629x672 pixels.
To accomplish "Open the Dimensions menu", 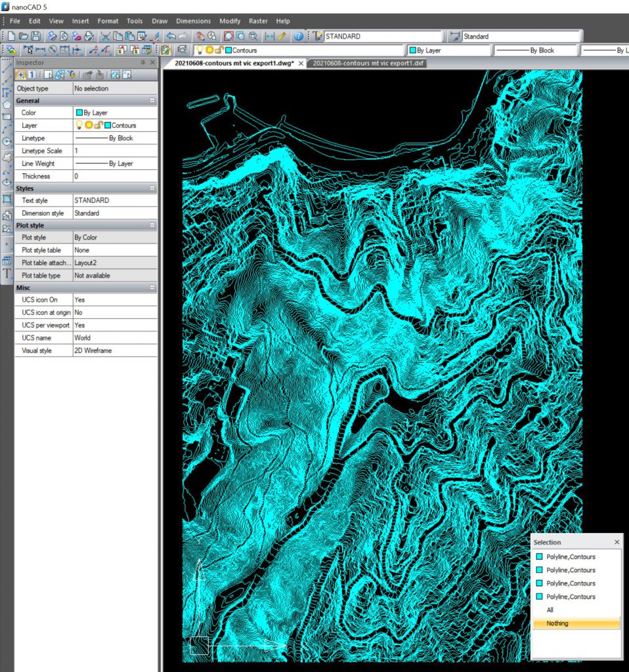I will [194, 21].
